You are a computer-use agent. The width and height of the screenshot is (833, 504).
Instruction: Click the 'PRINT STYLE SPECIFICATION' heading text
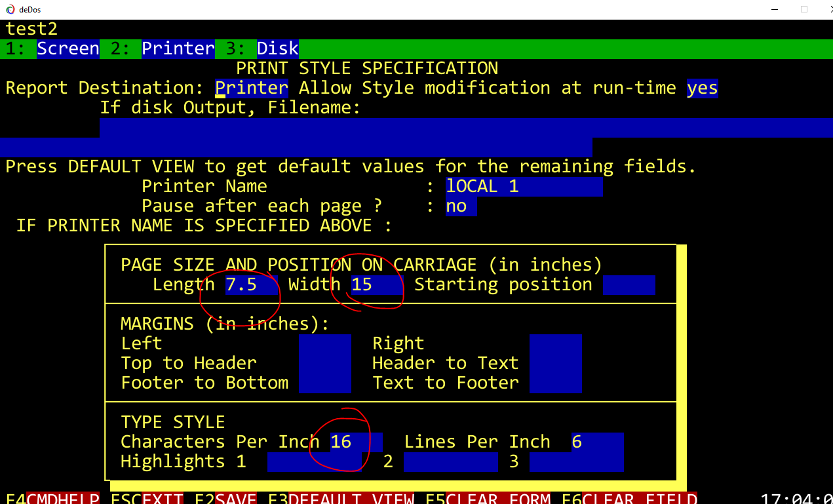[x=367, y=69]
